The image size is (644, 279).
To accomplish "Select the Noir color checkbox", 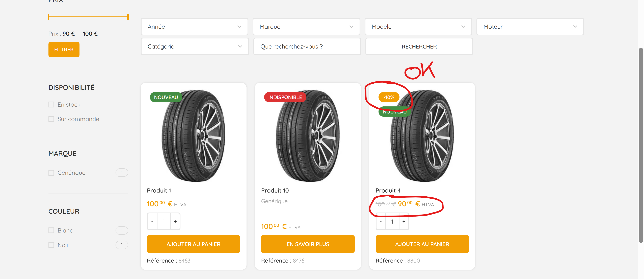I will click(x=51, y=245).
